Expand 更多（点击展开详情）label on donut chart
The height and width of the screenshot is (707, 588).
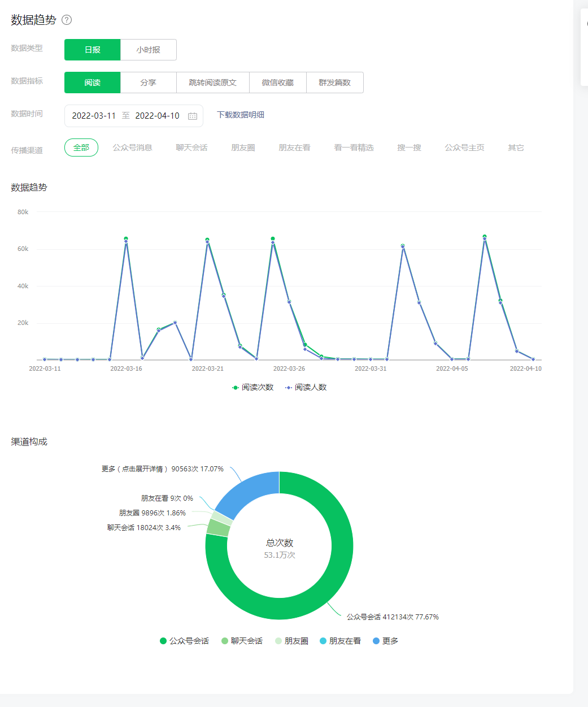tap(135, 469)
